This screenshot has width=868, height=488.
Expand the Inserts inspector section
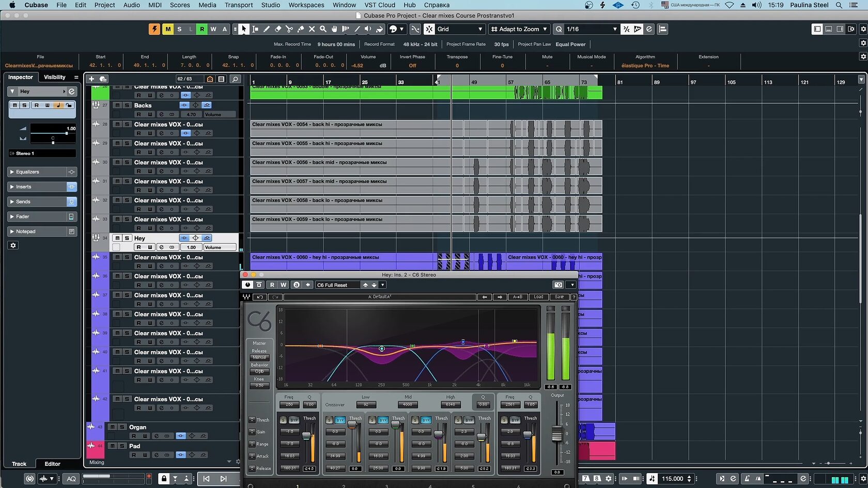point(36,187)
